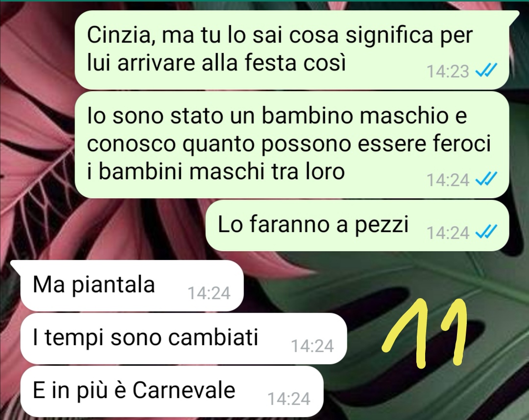Tap the 14:24 timestamp on 'Lo faranno a pezzi'
This screenshot has height=420, width=529.
pyautogui.click(x=448, y=233)
